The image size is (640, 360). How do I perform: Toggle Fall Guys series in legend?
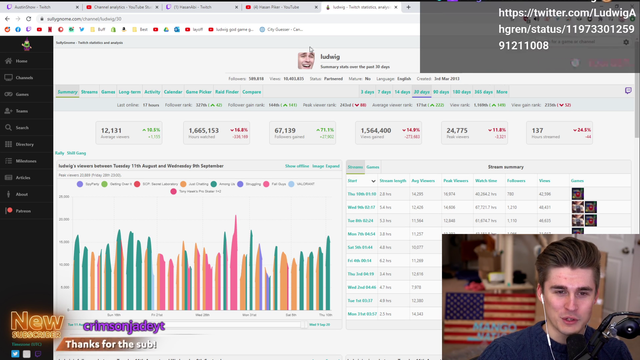(x=275, y=184)
